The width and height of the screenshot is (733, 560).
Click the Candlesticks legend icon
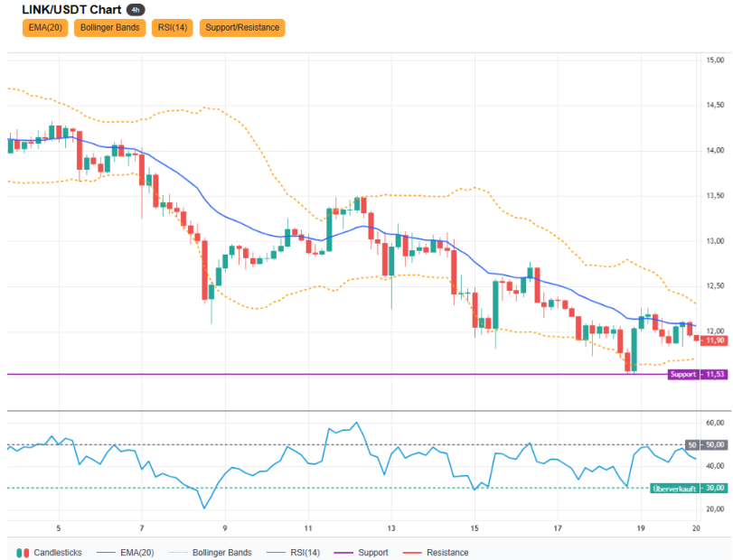click(23, 553)
